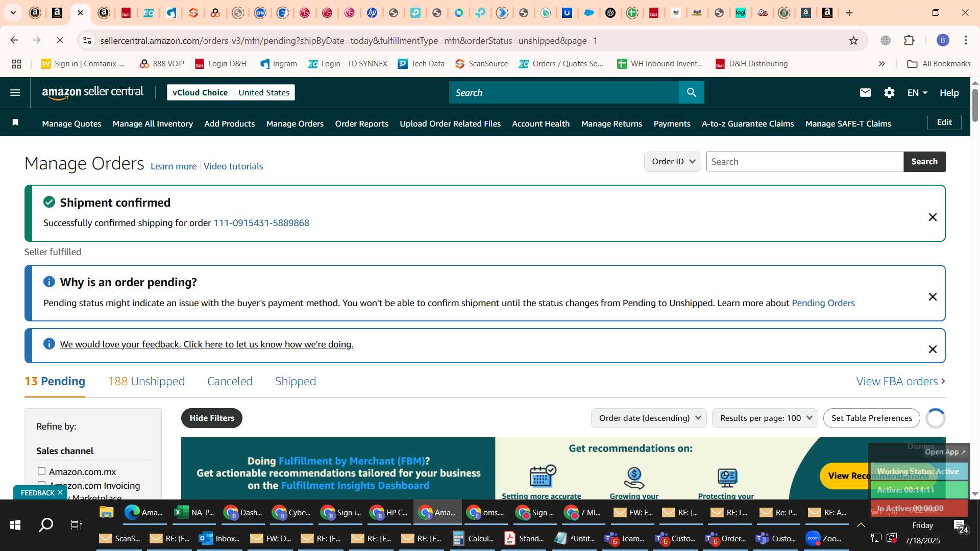The height and width of the screenshot is (551, 980).
Task: Open the Order ID search type dropdown
Action: click(672, 162)
